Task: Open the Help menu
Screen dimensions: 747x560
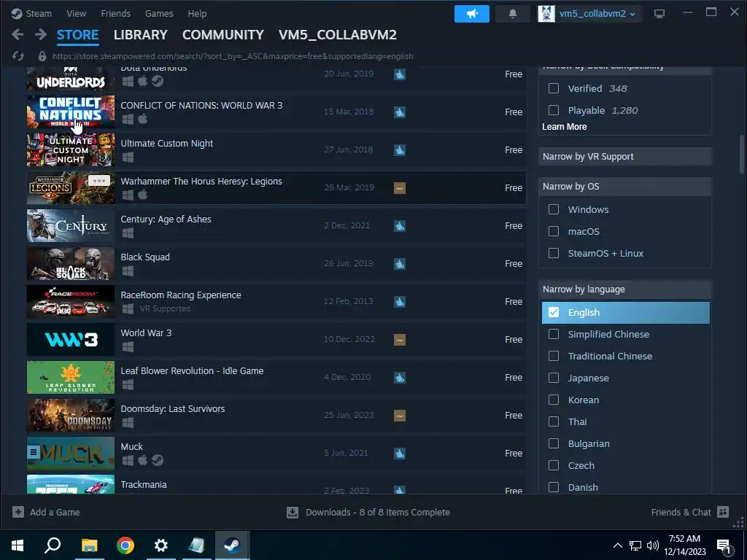Action: (197, 13)
